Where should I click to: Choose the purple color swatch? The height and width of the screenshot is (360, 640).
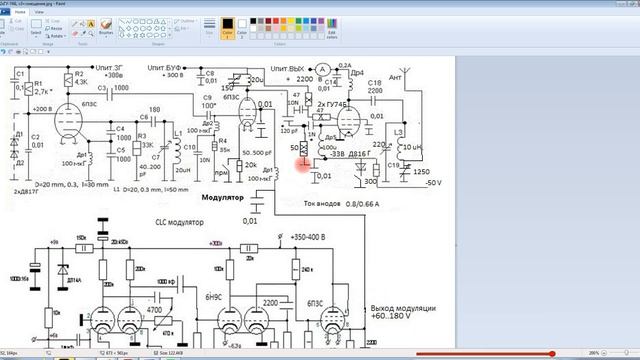coord(321,21)
